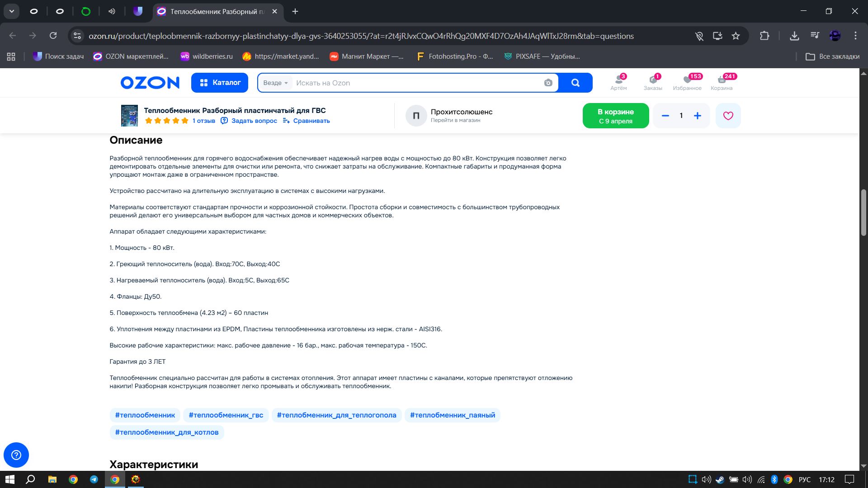Viewport: 868px width, 488px height.
Task: Expand the browser tab search chevron
Action: [x=12, y=11]
